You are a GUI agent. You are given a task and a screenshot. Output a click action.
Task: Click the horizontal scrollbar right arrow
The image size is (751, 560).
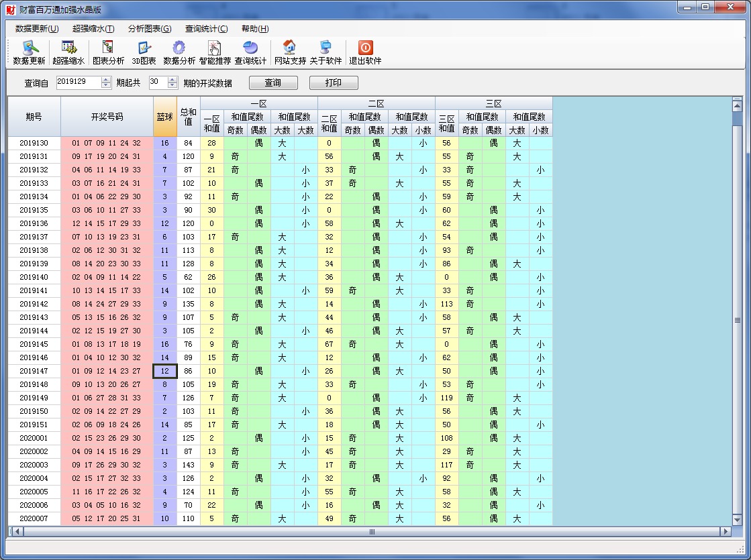pyautogui.click(x=725, y=531)
